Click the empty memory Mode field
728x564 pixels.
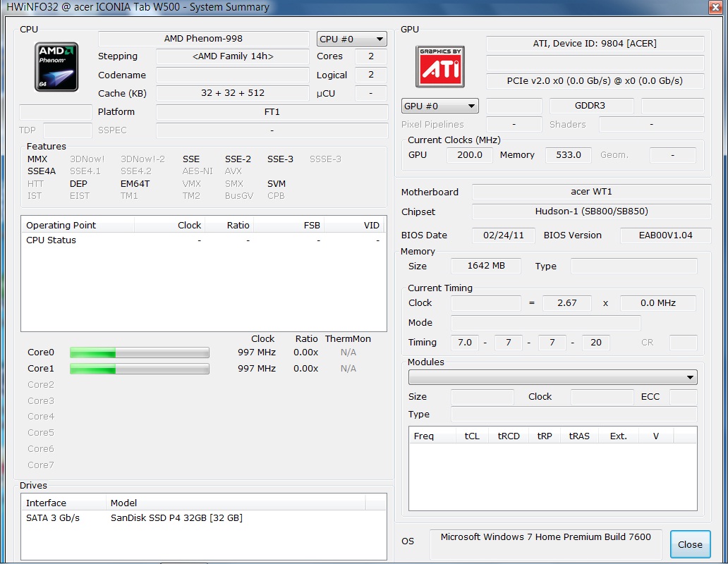point(545,322)
